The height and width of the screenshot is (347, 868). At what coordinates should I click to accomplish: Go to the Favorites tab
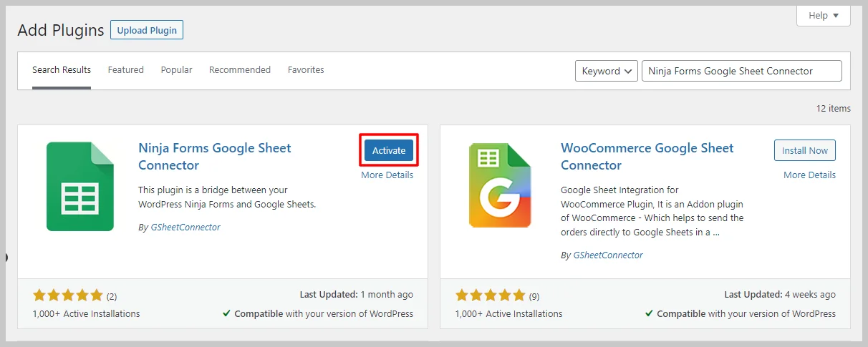[306, 70]
